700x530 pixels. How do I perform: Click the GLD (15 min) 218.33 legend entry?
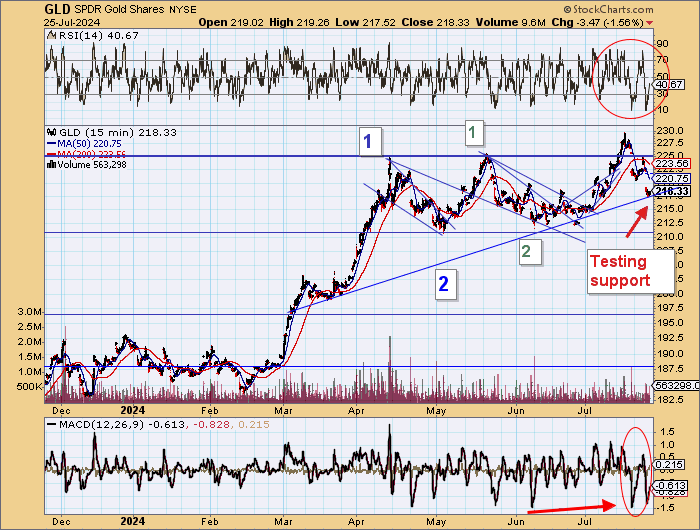click(x=118, y=132)
